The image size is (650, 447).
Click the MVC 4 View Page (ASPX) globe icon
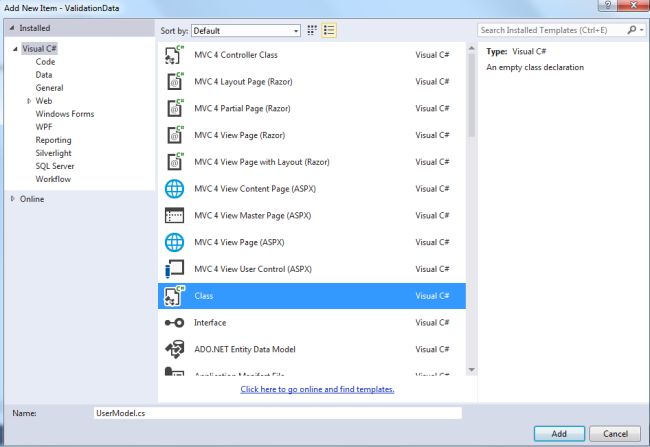click(x=174, y=242)
